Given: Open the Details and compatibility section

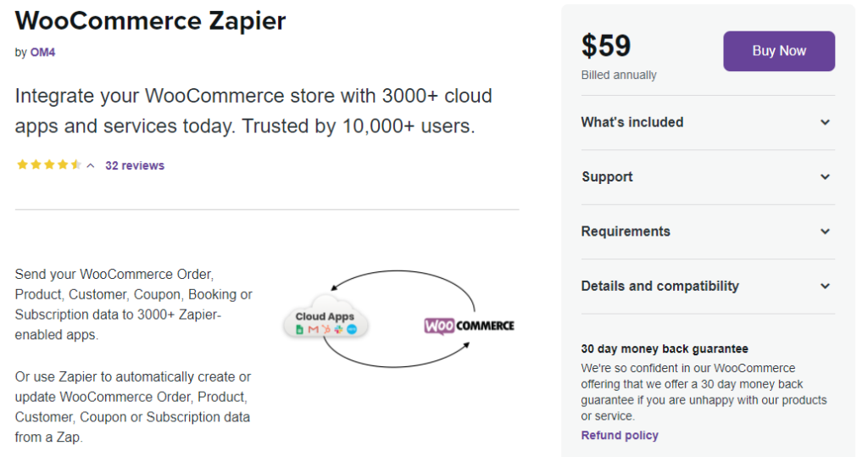Looking at the screenshot, I should (x=708, y=287).
